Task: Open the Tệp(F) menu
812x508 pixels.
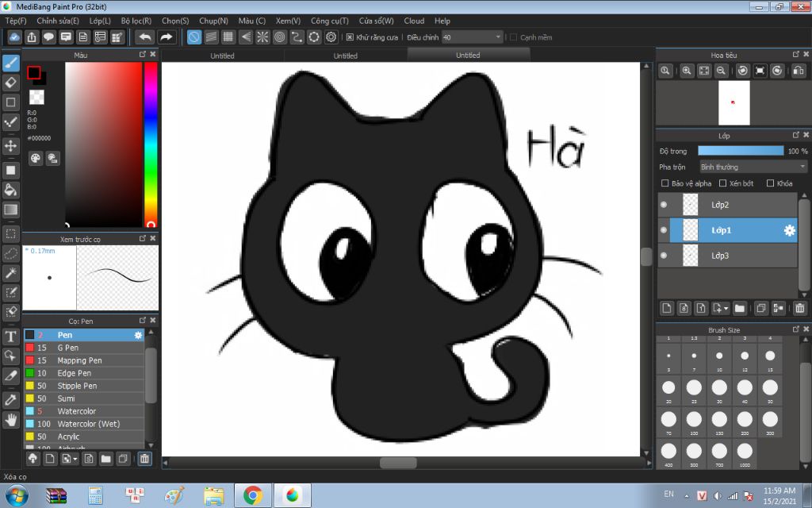Action: [16, 21]
